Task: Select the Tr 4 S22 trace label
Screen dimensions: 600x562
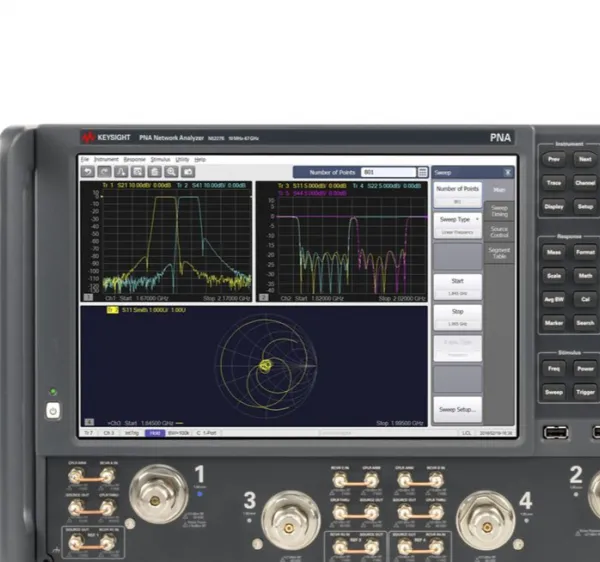Action: 386,186
